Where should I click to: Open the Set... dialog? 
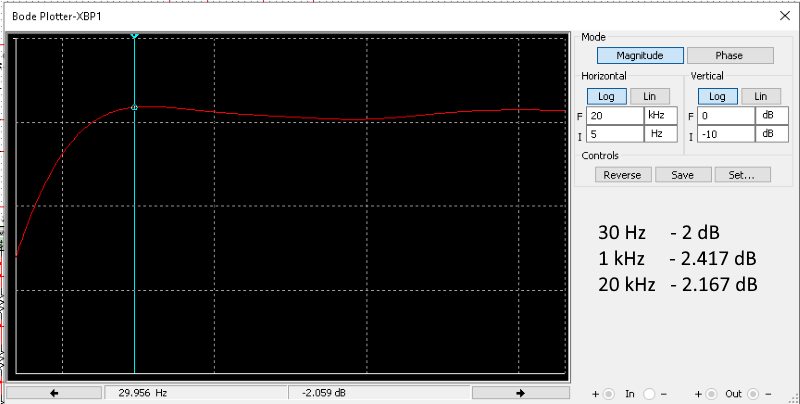pyautogui.click(x=742, y=174)
